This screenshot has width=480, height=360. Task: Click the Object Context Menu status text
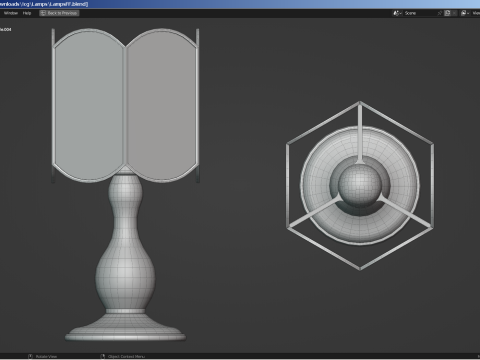point(126,357)
